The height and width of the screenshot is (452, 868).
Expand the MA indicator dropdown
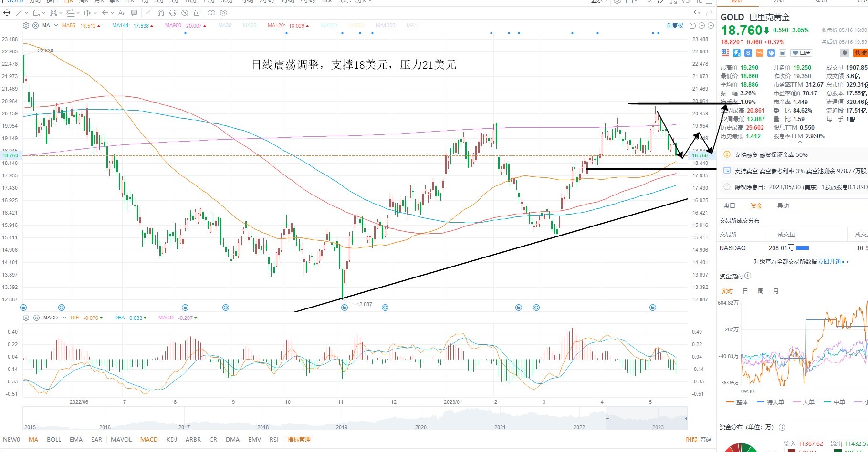(x=56, y=25)
